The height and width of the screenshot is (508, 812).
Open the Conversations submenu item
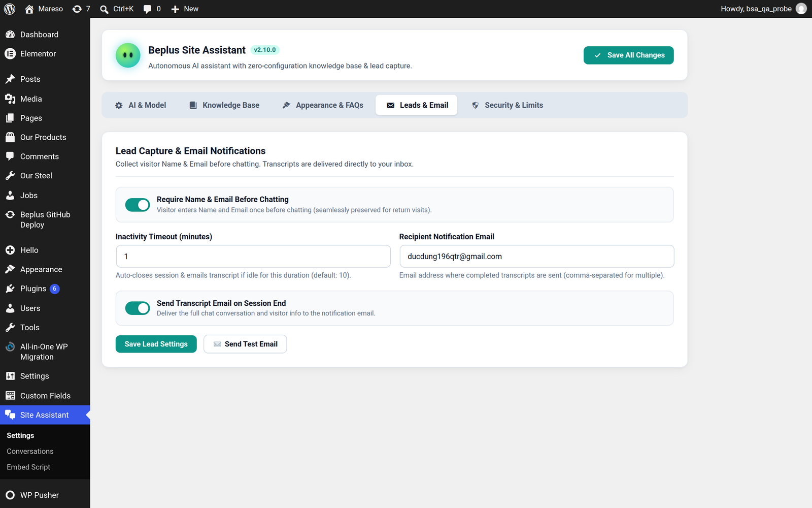pyautogui.click(x=30, y=451)
